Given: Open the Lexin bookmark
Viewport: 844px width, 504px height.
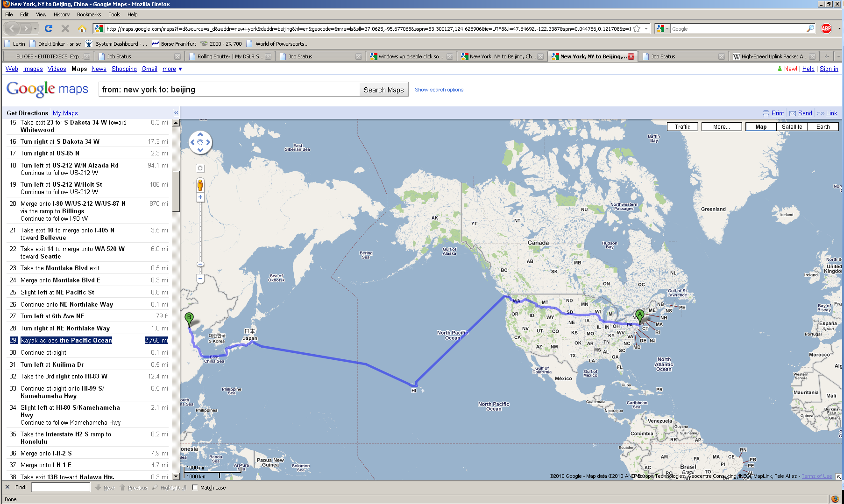Looking at the screenshot, I should pyautogui.click(x=14, y=44).
